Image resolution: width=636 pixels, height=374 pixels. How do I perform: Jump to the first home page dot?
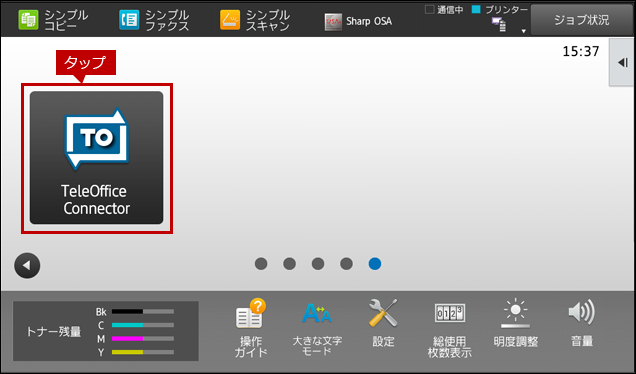[261, 264]
